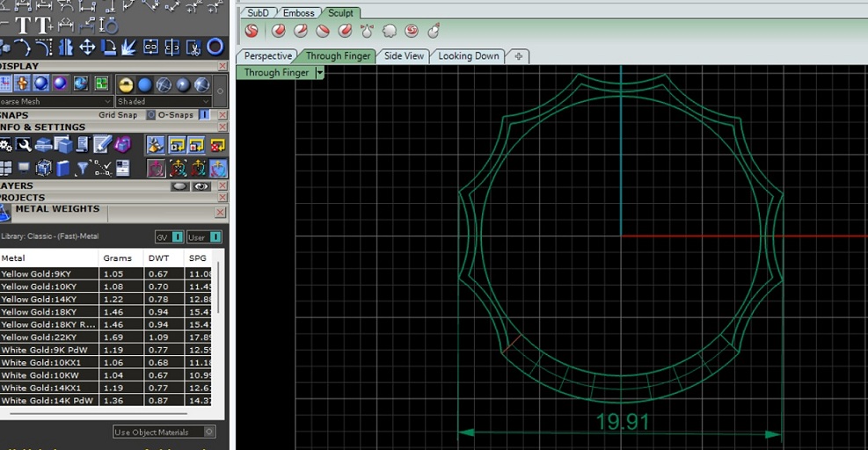Expand the Through Finger viewport title menu
Image resolution: width=868 pixels, height=450 pixels.
coord(319,73)
